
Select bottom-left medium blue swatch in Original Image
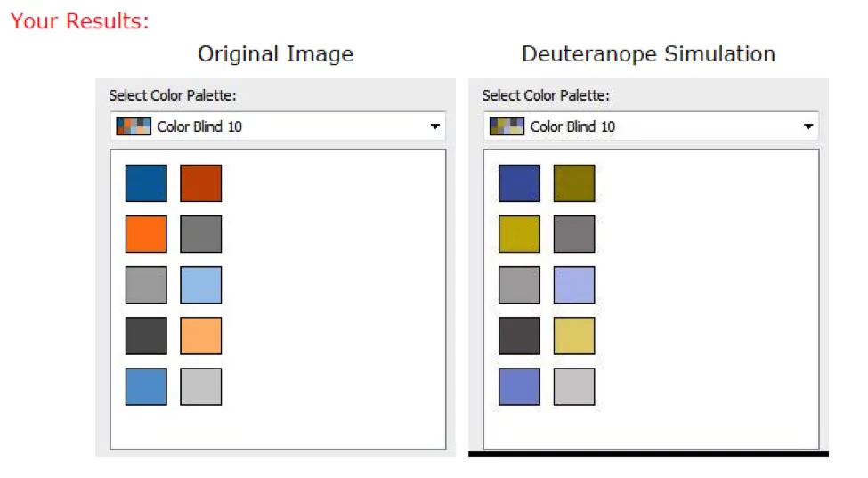coord(146,386)
